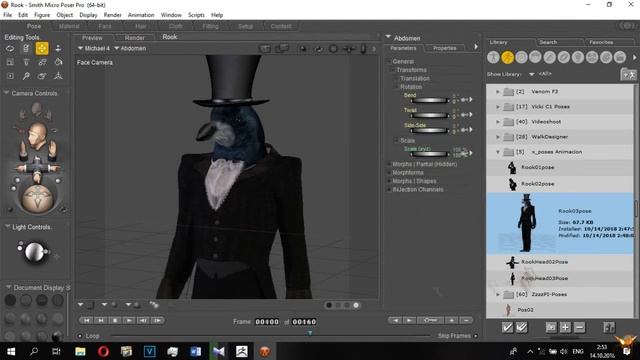640x360 pixels.
Task: Click the Rook03pose thumbnail
Action: coord(527,223)
